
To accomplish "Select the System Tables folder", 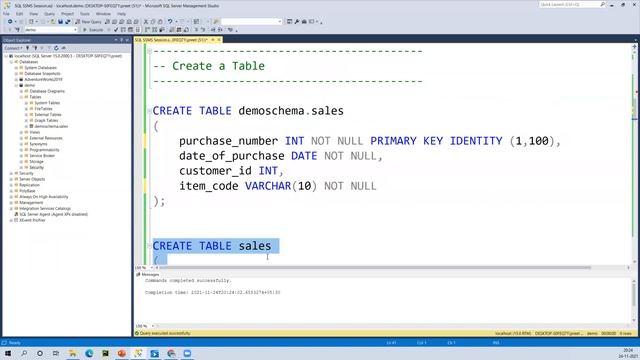I will pyautogui.click(x=47, y=103).
